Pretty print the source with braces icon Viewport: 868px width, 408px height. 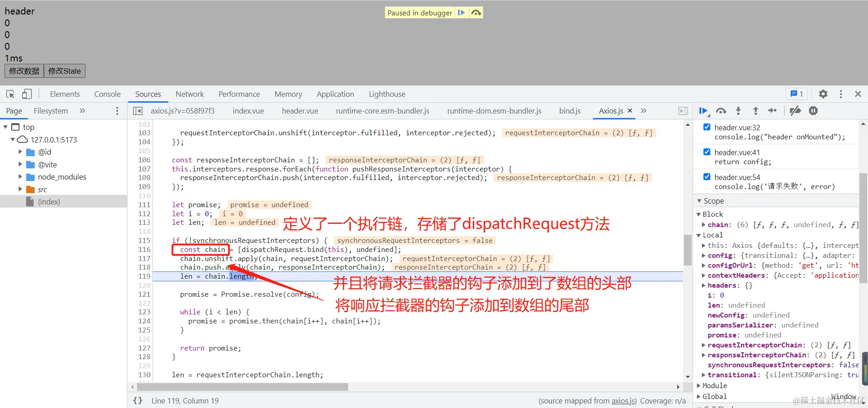[x=138, y=400]
